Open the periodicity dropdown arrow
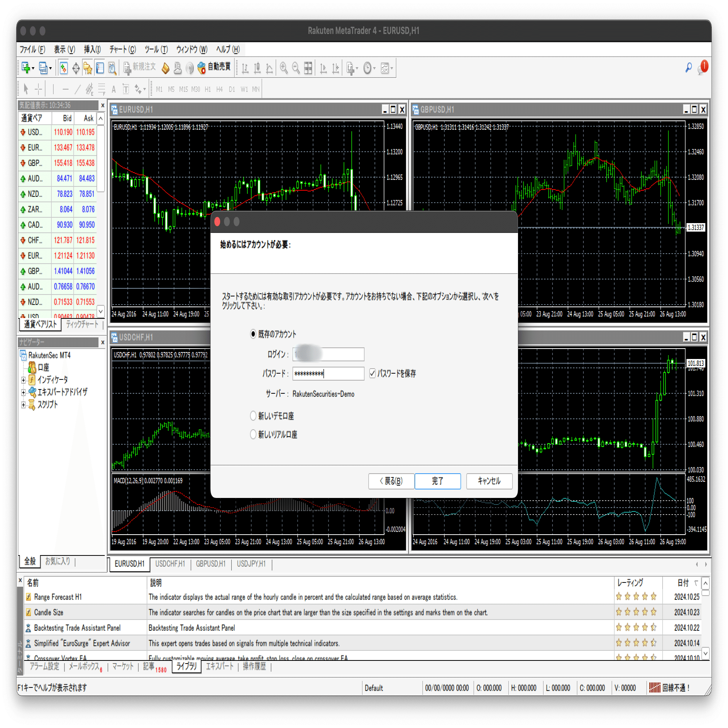This screenshot has height=728, width=728. click(374, 69)
